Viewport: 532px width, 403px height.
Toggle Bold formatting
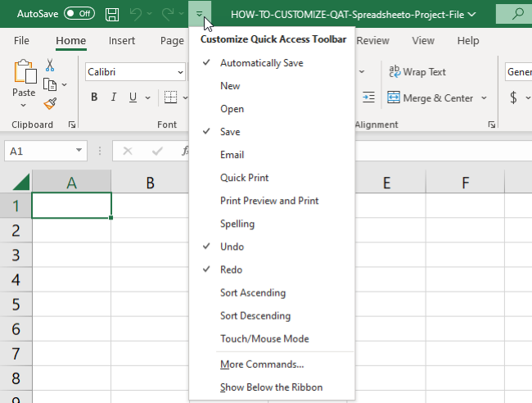click(x=94, y=97)
